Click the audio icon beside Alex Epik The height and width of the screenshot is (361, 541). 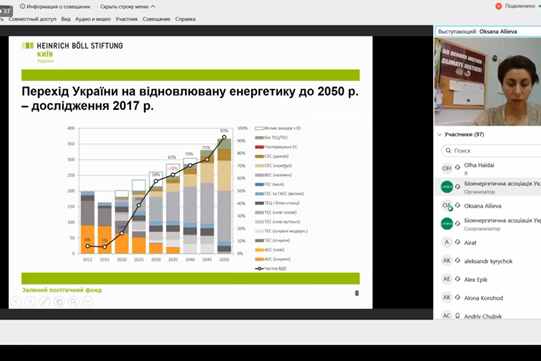(x=458, y=279)
